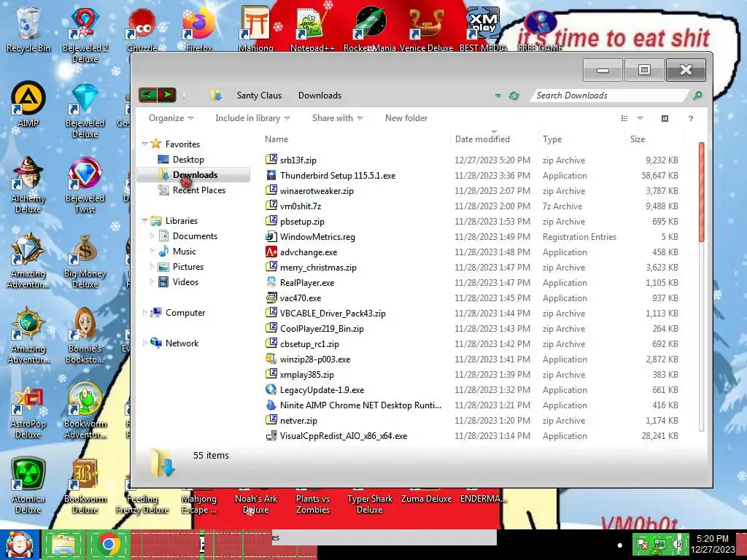This screenshot has height=560, width=747.
Task: Click the change view icon
Action: tap(624, 119)
